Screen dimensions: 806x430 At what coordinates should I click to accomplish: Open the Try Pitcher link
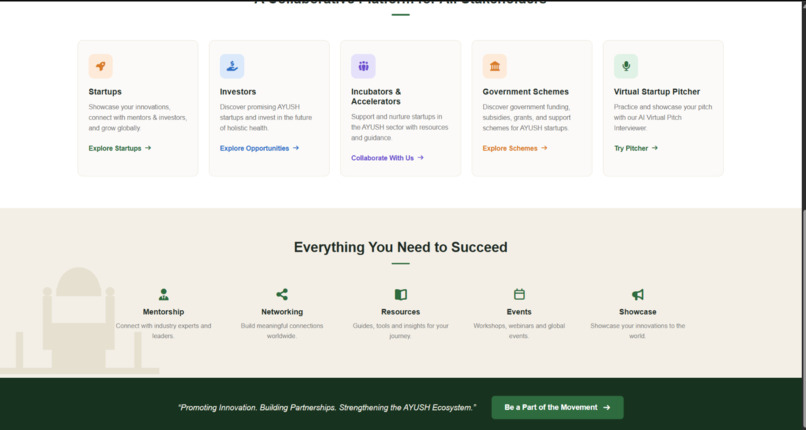point(636,148)
